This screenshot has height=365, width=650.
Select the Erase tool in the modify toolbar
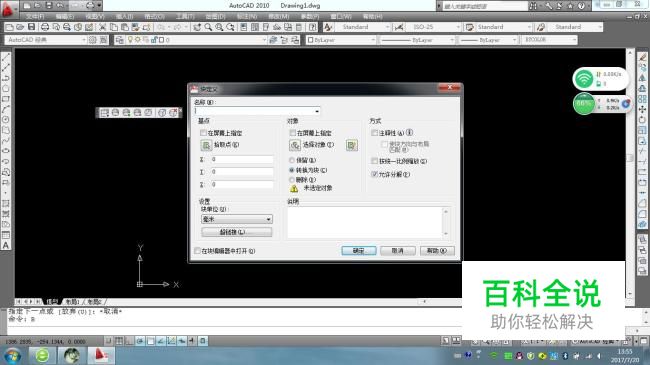click(642, 56)
